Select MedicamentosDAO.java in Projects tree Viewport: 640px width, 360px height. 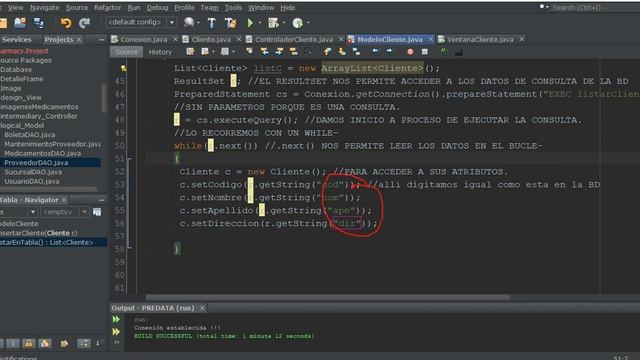pyautogui.click(x=42, y=153)
